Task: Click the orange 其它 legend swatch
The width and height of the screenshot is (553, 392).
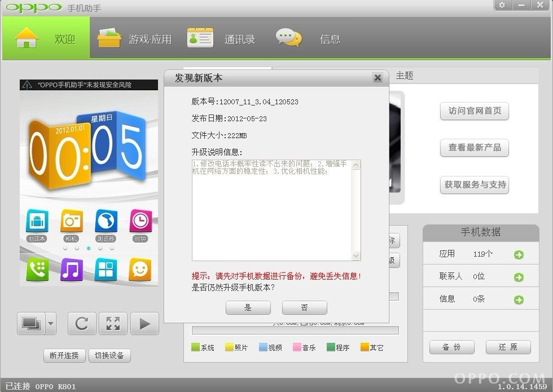Action: [365, 347]
